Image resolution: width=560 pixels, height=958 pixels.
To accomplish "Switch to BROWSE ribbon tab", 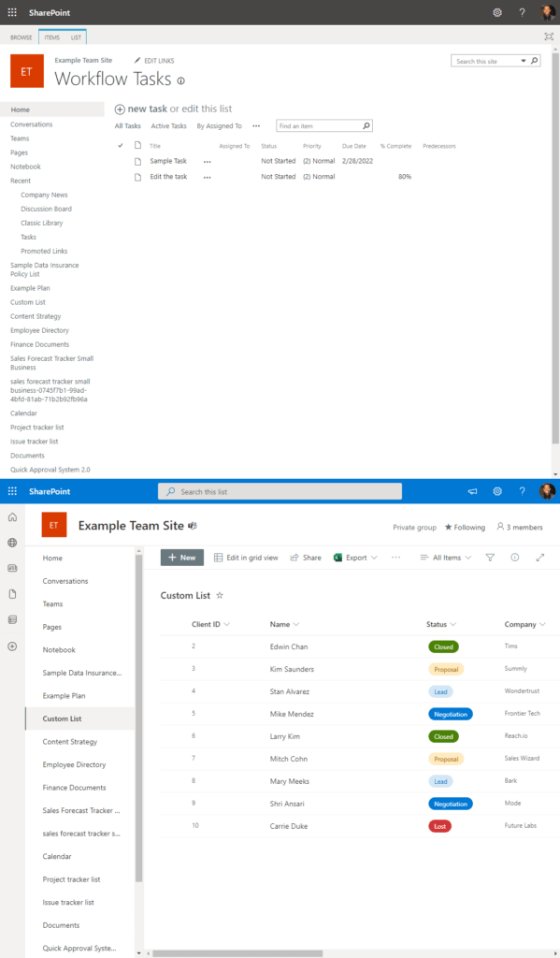I will (22, 37).
